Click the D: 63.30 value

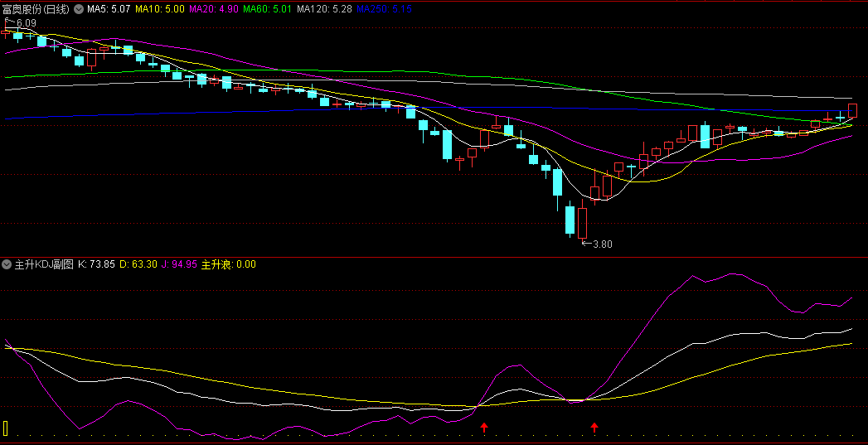(x=138, y=264)
